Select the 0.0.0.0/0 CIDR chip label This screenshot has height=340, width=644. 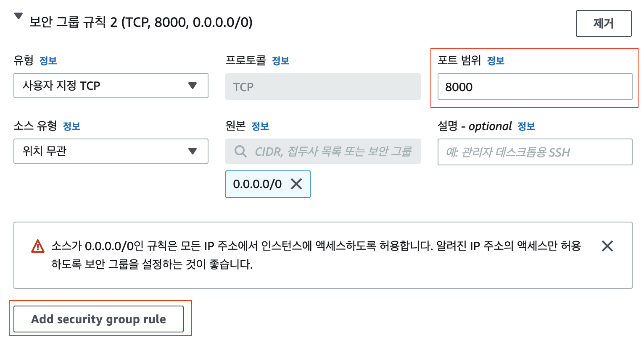(x=257, y=184)
